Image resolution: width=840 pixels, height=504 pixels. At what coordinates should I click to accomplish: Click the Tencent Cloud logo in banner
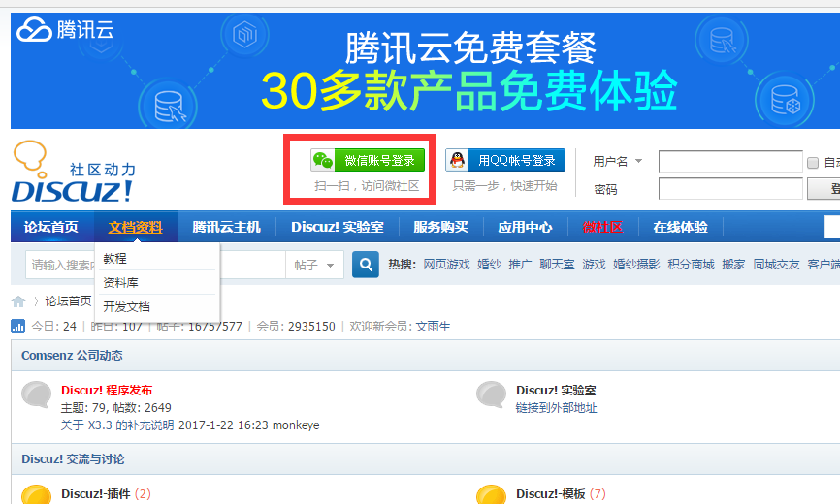(x=65, y=29)
